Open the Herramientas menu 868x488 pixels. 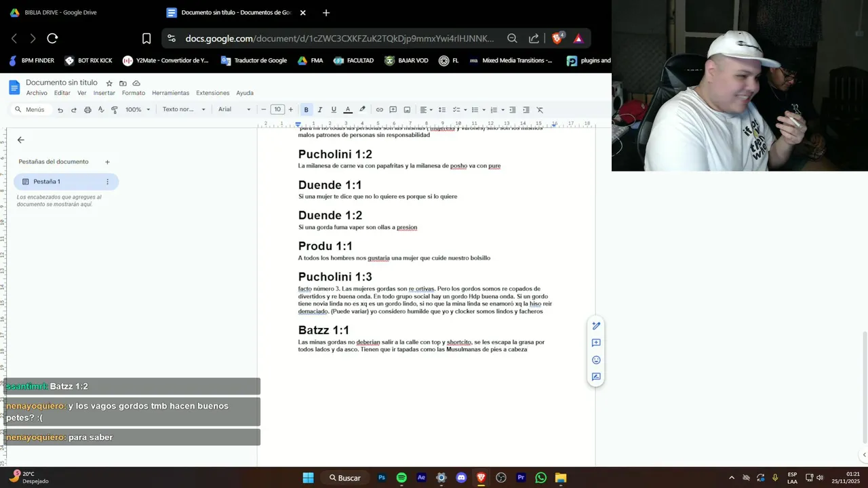tap(171, 93)
